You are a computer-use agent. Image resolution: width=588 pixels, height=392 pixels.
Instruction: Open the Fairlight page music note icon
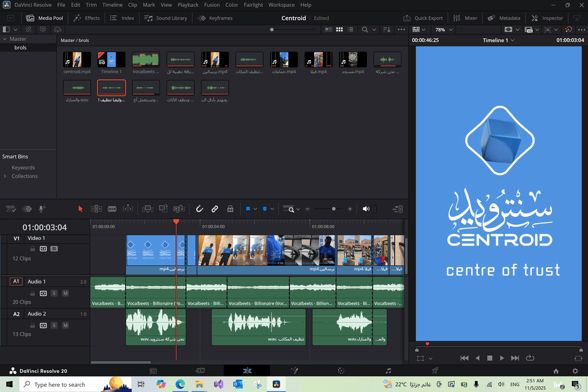[x=388, y=371]
